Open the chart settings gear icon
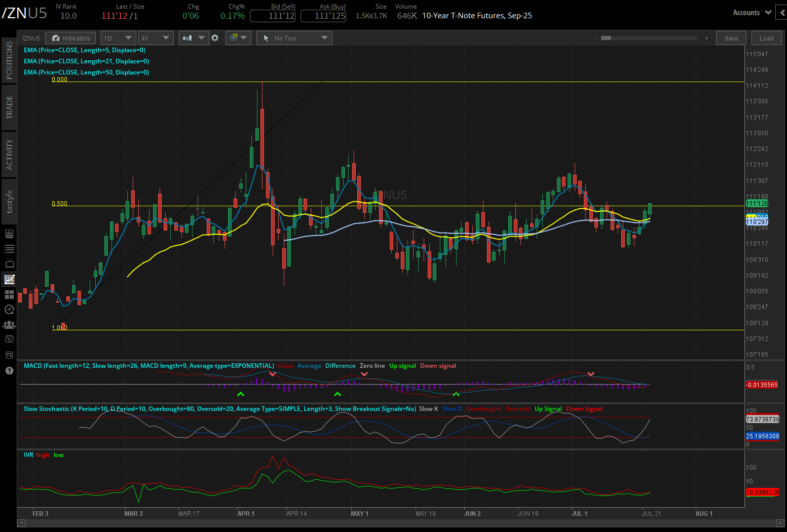 coord(215,37)
